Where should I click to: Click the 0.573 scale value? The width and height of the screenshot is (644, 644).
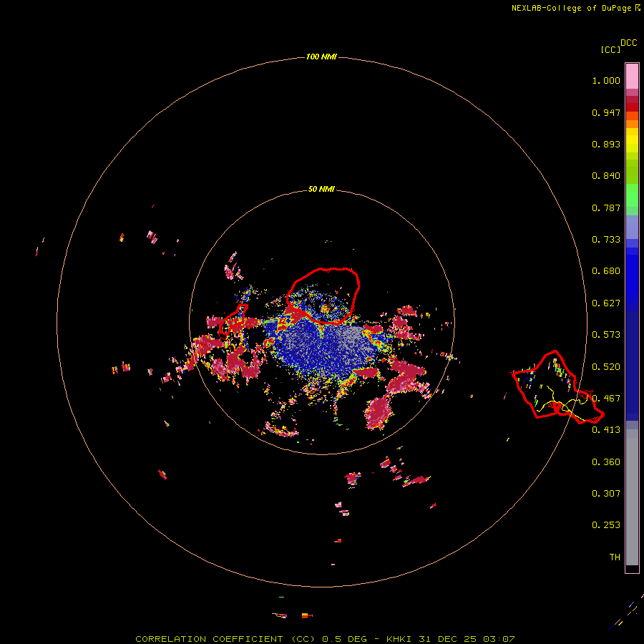click(606, 335)
